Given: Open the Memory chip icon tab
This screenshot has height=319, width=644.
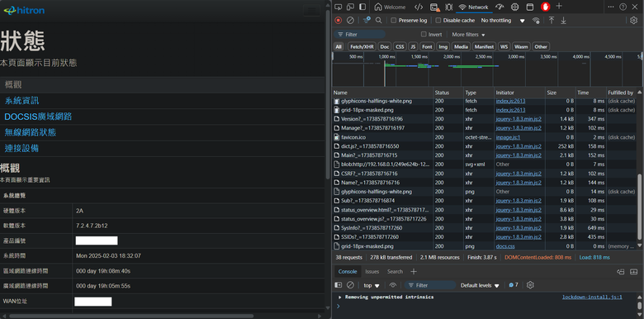Looking at the screenshot, I should coord(514,7).
